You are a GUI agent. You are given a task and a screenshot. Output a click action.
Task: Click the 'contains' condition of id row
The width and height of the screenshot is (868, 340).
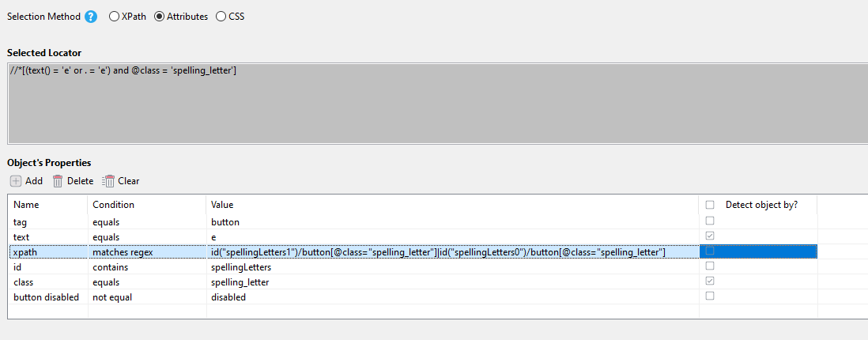tap(111, 266)
